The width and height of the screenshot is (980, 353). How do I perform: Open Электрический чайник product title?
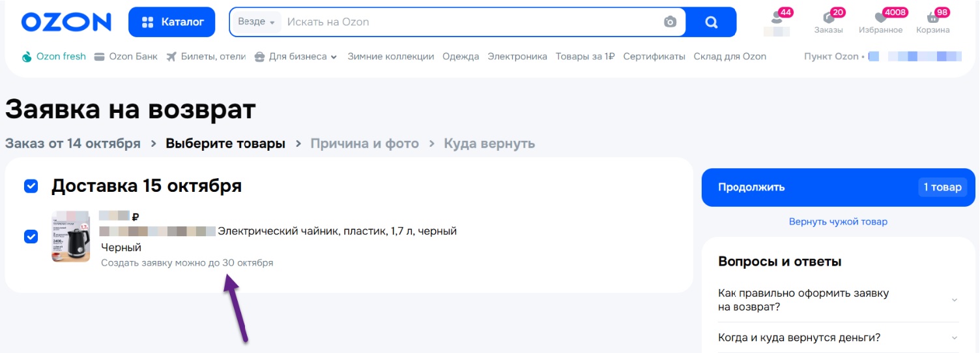click(337, 231)
